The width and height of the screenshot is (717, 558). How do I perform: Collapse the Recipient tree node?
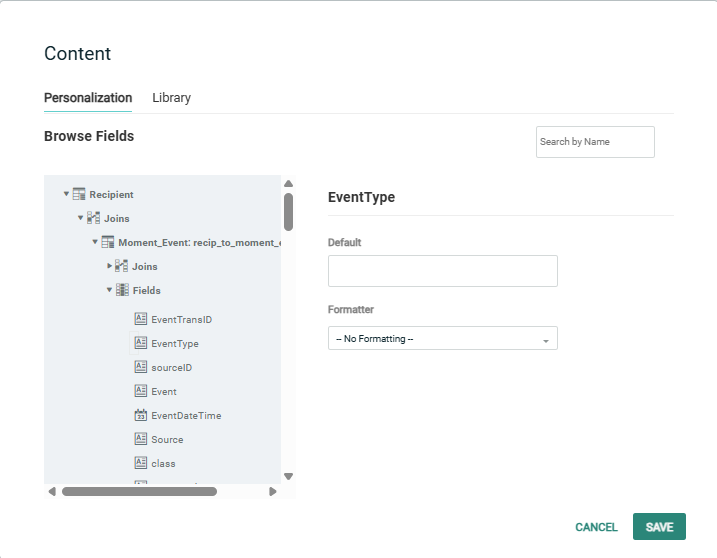click(x=66, y=195)
